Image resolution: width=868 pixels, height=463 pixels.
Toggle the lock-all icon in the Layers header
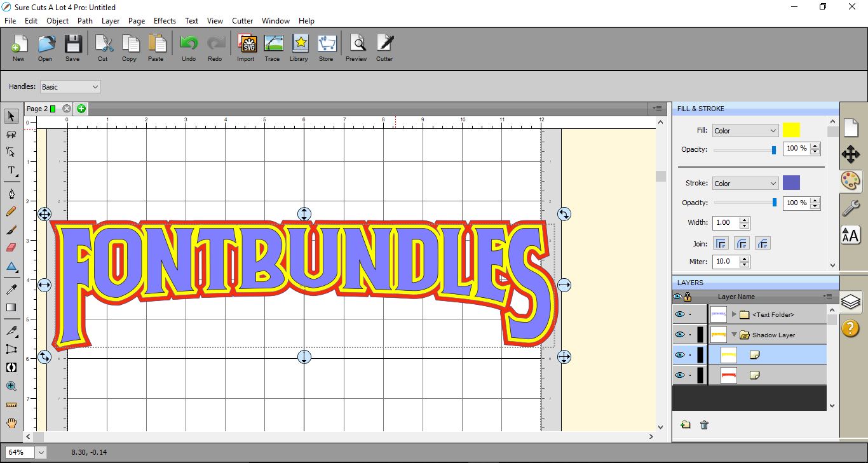coord(687,297)
